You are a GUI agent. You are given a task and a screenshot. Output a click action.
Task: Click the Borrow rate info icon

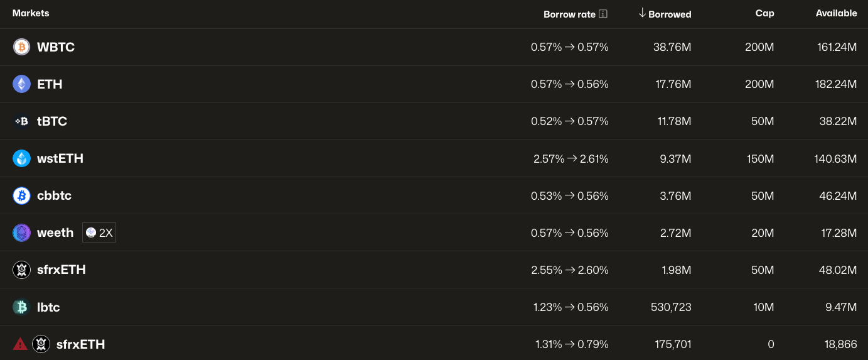click(603, 14)
